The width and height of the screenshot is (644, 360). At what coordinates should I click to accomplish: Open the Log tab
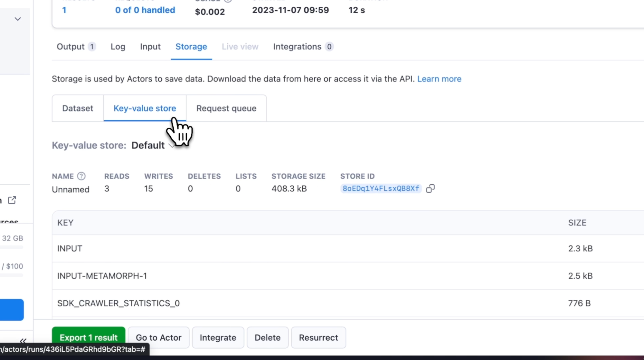(x=118, y=47)
